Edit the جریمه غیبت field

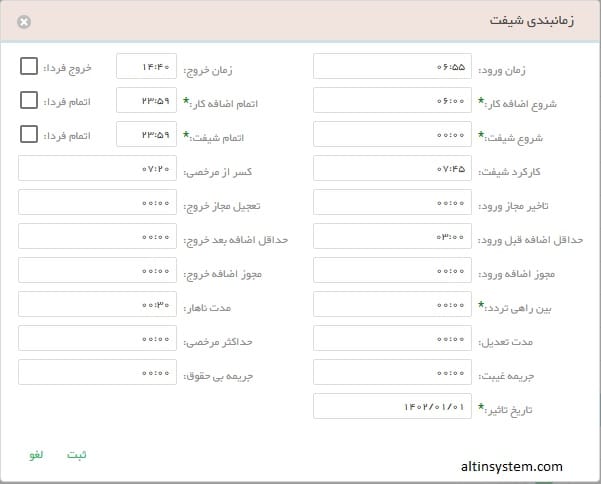coord(392,372)
